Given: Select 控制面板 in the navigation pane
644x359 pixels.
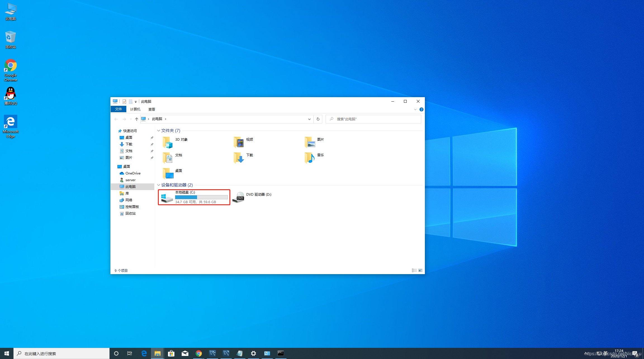Looking at the screenshot, I should pyautogui.click(x=132, y=207).
